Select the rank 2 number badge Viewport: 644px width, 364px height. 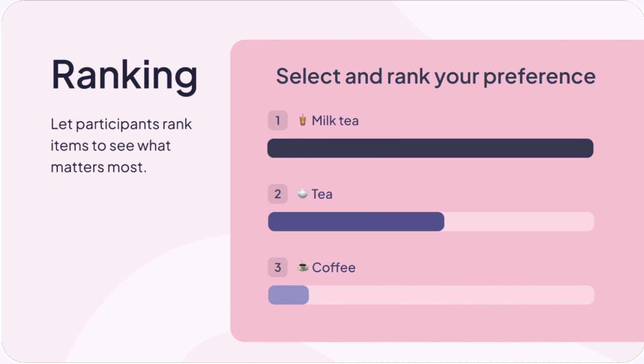278,194
